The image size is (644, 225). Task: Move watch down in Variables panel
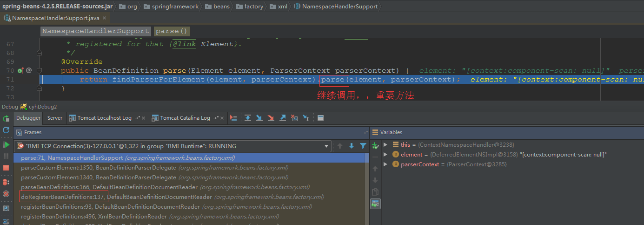point(375,180)
